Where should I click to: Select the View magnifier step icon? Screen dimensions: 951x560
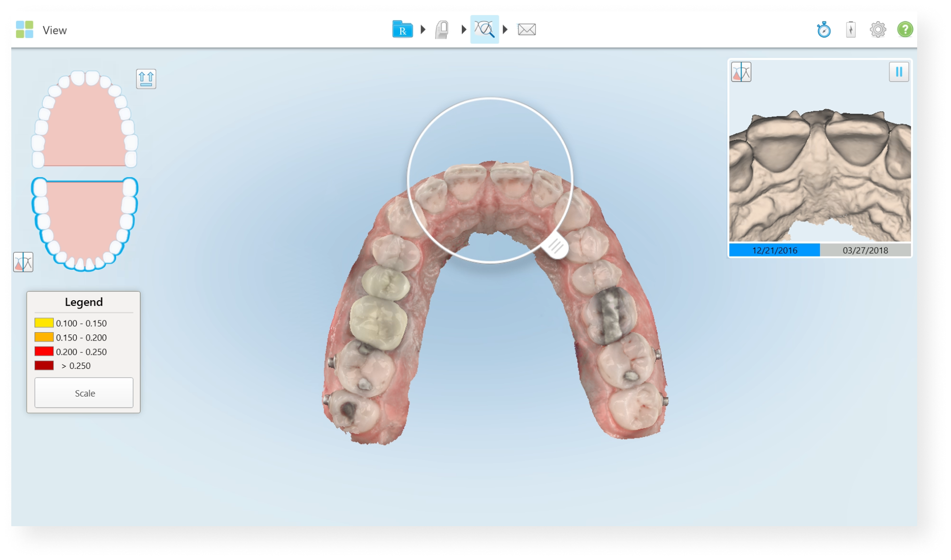point(484,29)
